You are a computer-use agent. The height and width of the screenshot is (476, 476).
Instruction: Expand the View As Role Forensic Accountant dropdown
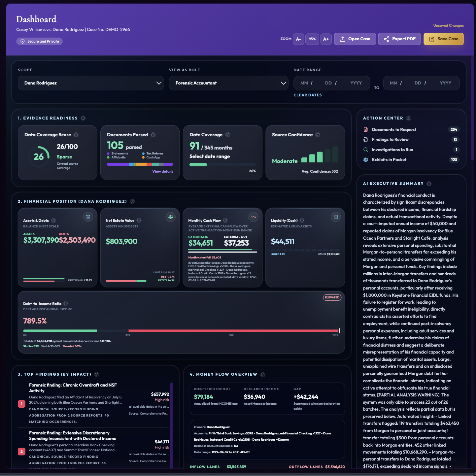click(x=229, y=83)
